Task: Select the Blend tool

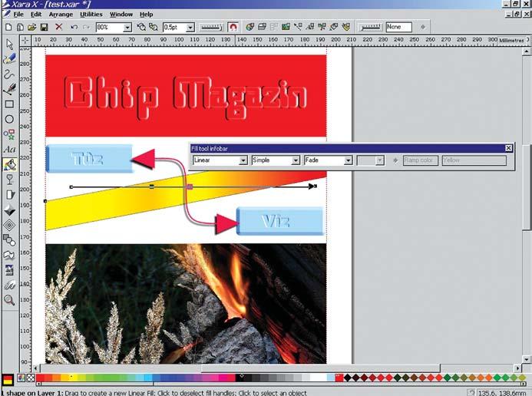Action: point(9,240)
